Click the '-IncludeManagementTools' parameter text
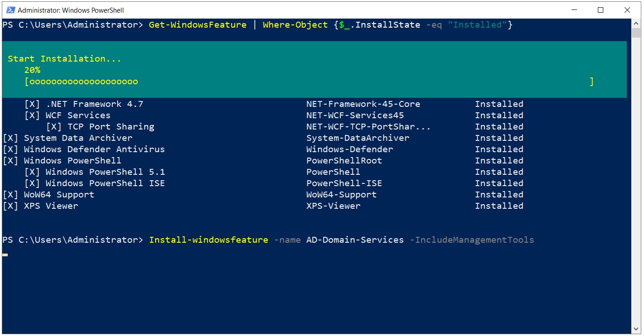 click(472, 240)
